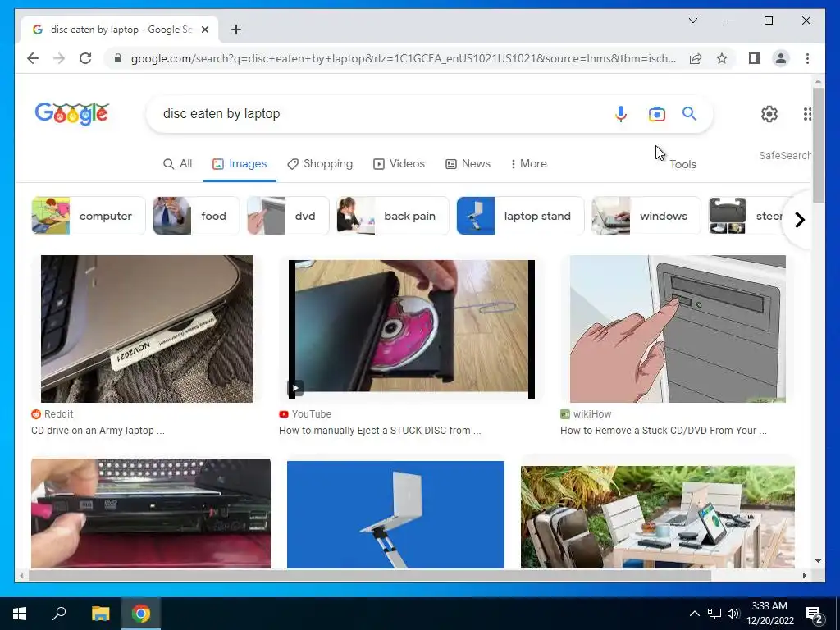
Task: Start voice search with microphone icon
Action: click(620, 113)
